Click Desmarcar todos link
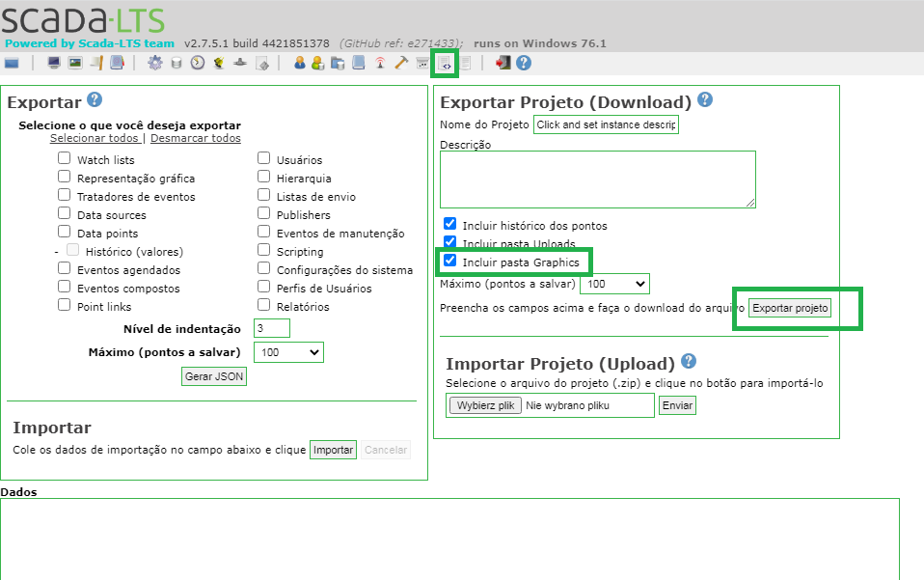The image size is (924, 580). pyautogui.click(x=195, y=138)
